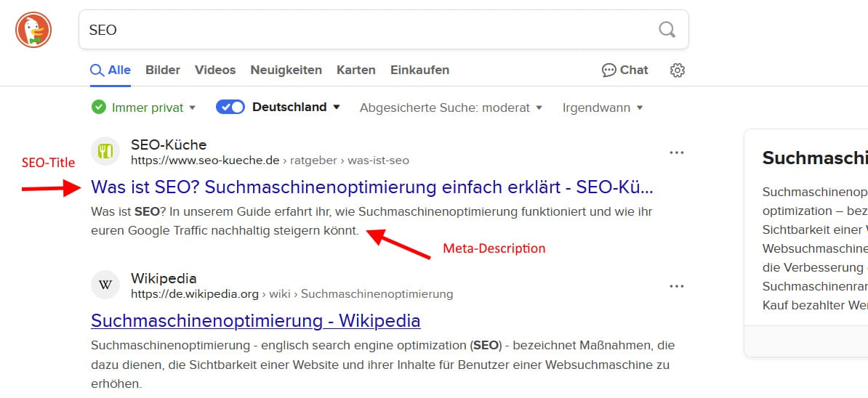Open the settings gear icon
Viewport: 868px width, 398px height.
tap(677, 70)
